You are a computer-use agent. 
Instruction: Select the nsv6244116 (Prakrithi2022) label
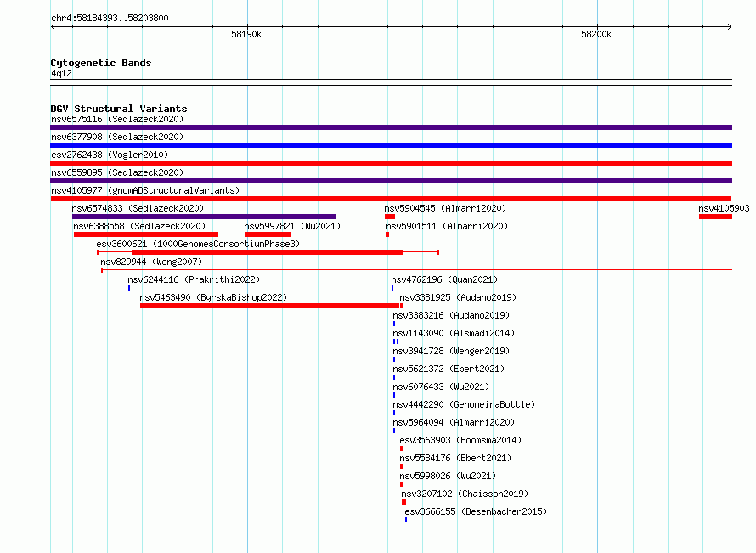[194, 279]
